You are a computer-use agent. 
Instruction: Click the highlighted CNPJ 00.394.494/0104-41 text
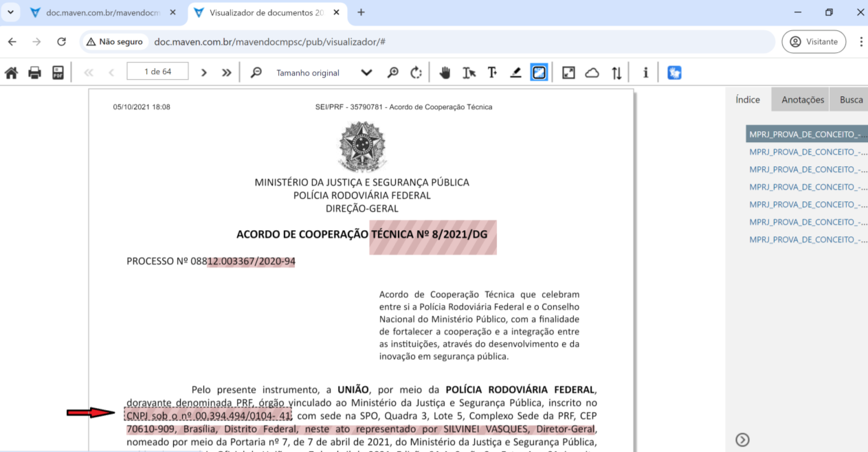coord(209,415)
